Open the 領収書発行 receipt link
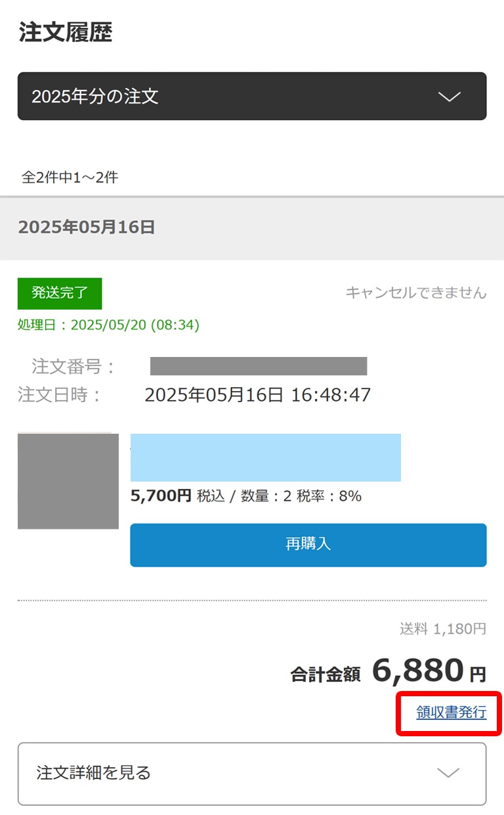 pos(451,713)
